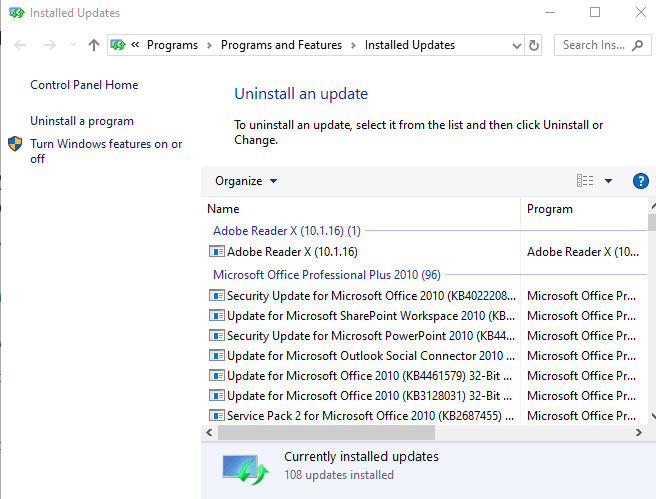
Task: Click the Adobe Reader X update icon
Action: pyautogui.click(x=217, y=252)
